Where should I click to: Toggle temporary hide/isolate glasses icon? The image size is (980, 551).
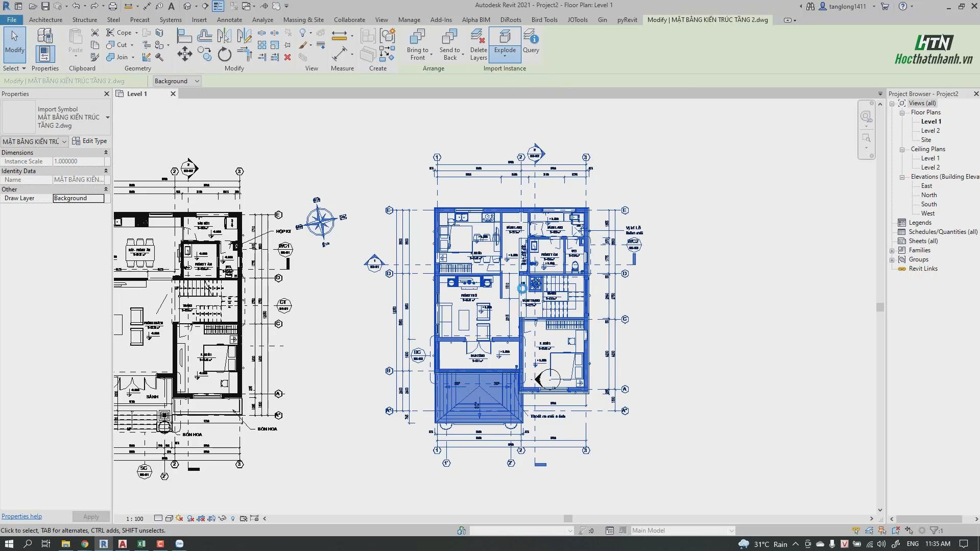[x=222, y=518]
